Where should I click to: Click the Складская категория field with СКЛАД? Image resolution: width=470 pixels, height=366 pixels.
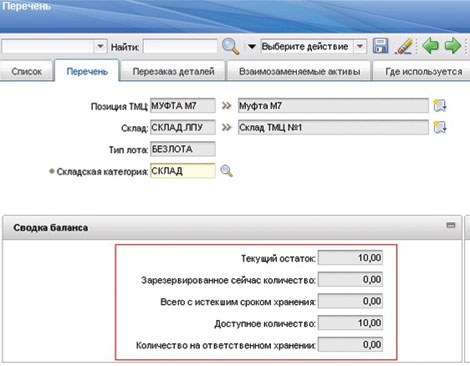(x=183, y=171)
